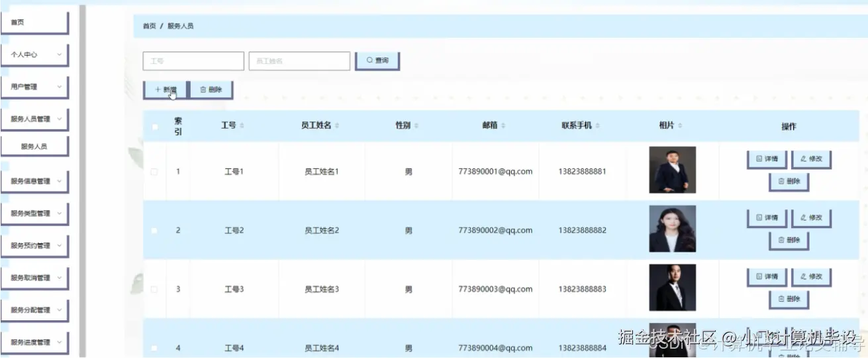This screenshot has width=868, height=358.
Task: Click phone number 13823888883
Action: click(x=582, y=290)
